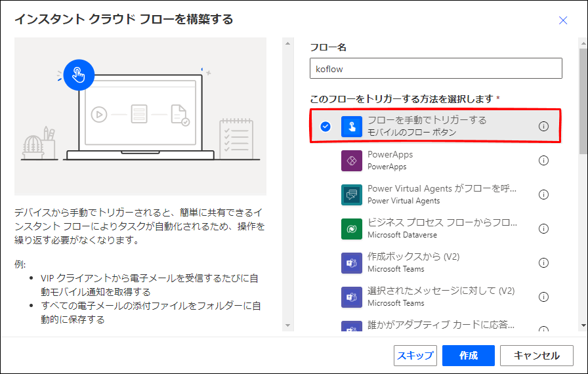Click down arrow of trigger list scrollbar
This screenshot has width=588, height=374.
pos(583,325)
